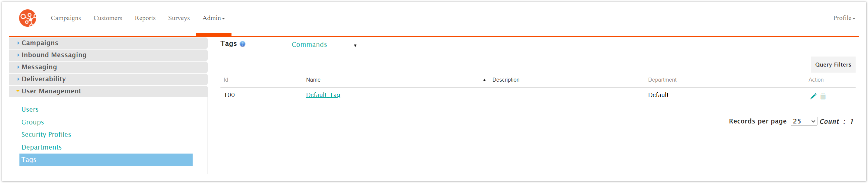868x183 pixels.
Task: Open the Records per page dropdown
Action: coord(803,121)
